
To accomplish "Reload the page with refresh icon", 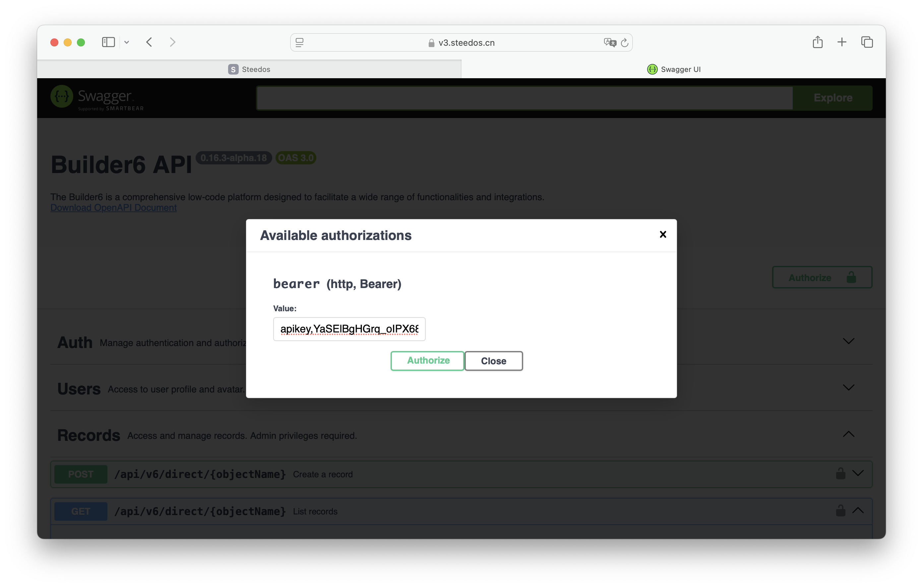I will pyautogui.click(x=624, y=42).
